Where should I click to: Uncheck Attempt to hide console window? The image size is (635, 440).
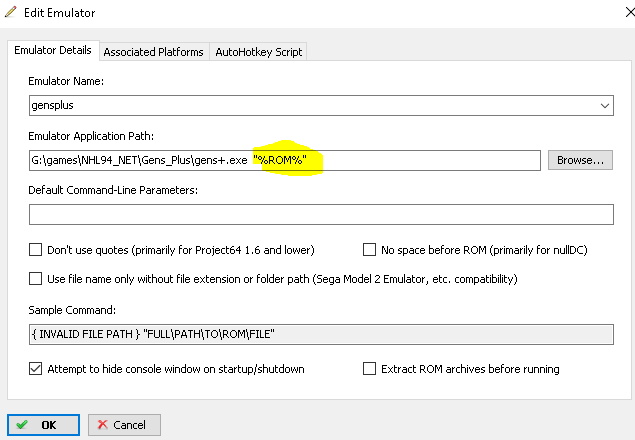(36, 369)
